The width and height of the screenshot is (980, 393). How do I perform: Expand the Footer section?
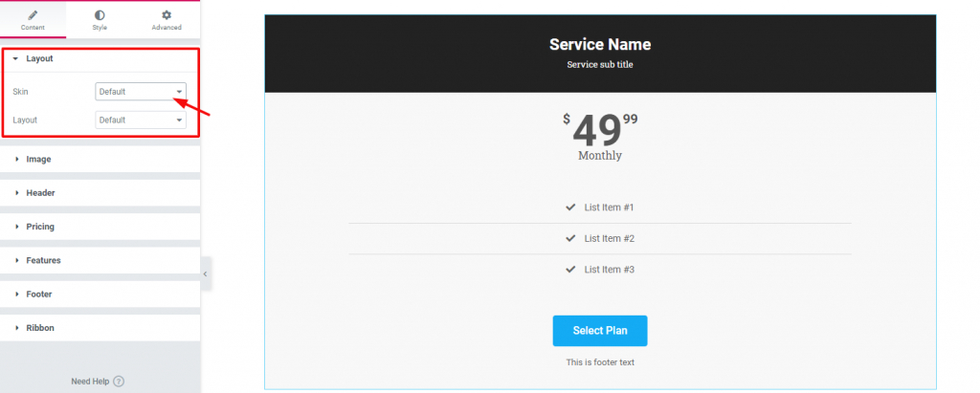(39, 294)
